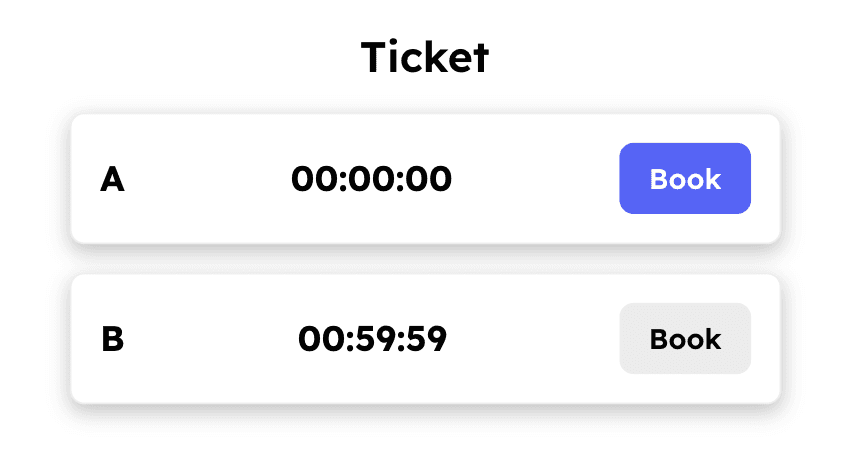The width and height of the screenshot is (866, 459).
Task: Click the letter T in the Ticket heading
Action: pyautogui.click(x=374, y=57)
